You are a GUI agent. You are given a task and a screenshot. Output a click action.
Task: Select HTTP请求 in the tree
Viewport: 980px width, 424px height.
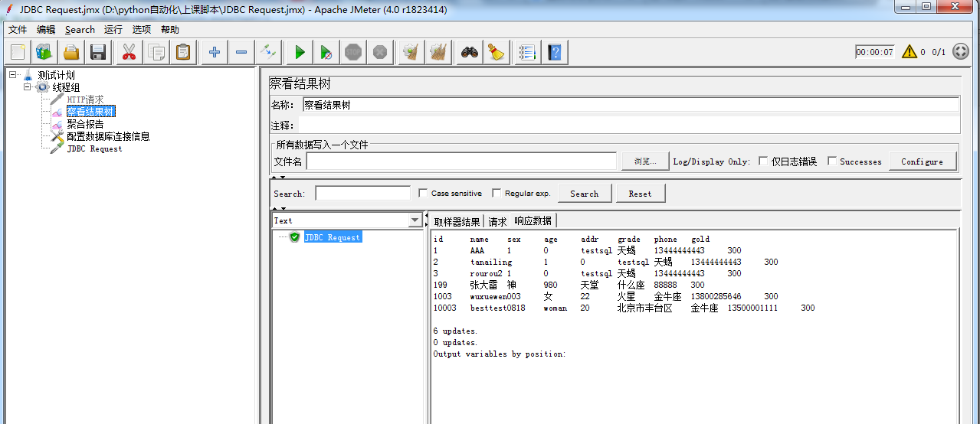coord(85,99)
